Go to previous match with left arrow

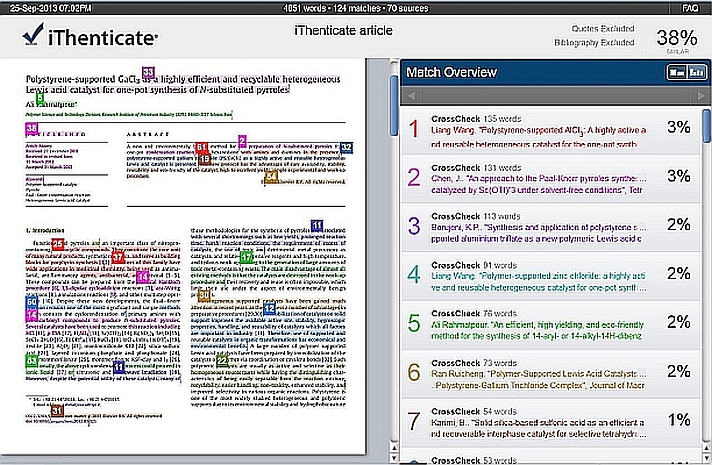click(x=411, y=96)
